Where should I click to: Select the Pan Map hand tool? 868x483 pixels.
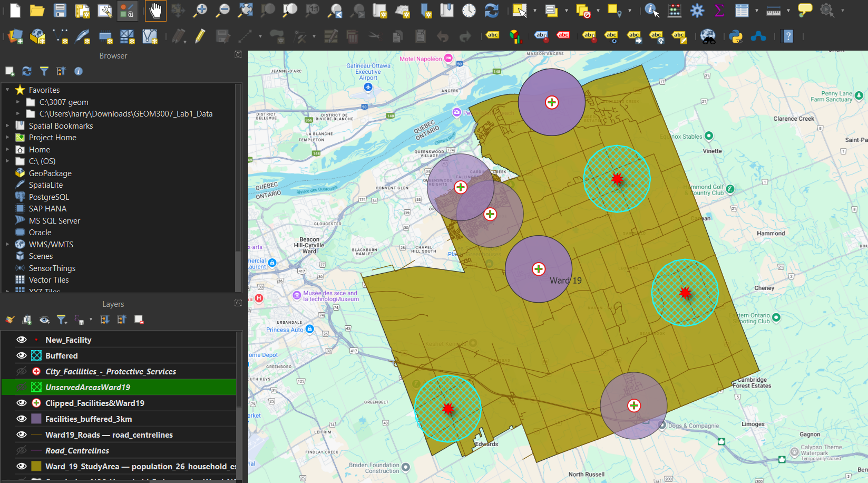click(x=155, y=11)
